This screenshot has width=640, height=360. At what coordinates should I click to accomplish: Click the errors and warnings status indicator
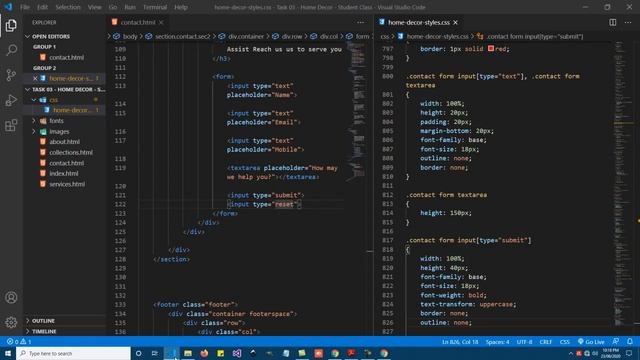(19, 342)
